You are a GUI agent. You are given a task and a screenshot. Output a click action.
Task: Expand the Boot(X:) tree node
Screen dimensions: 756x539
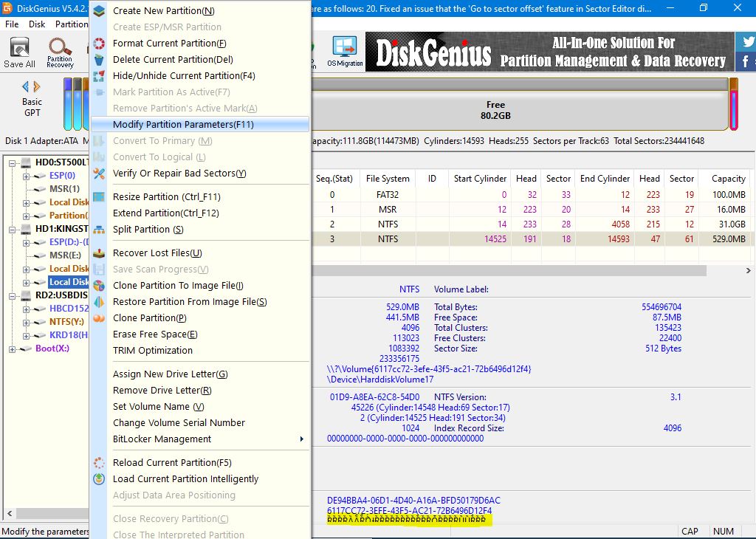click(13, 349)
